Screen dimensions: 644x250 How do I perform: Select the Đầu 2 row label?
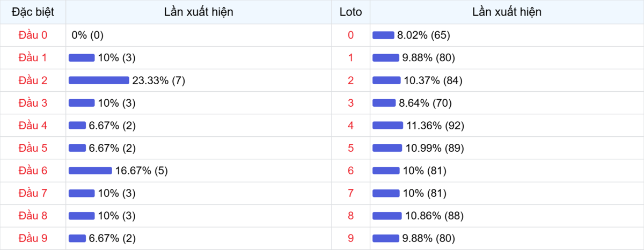pos(33,80)
